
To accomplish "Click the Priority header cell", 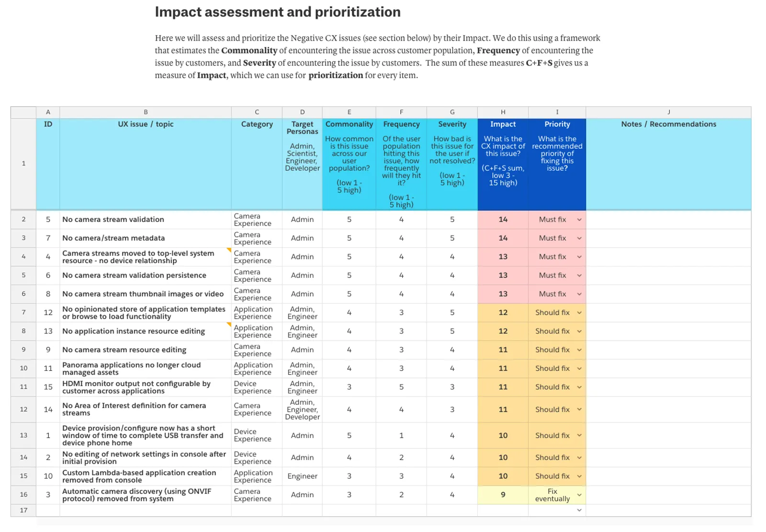I will click(557, 164).
